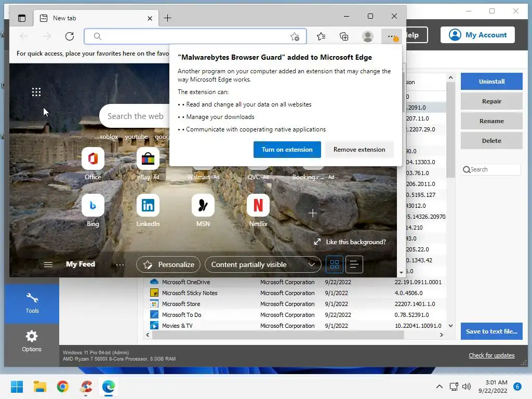Show hidden system tray icons
This screenshot has width=532, height=399.
439,387
